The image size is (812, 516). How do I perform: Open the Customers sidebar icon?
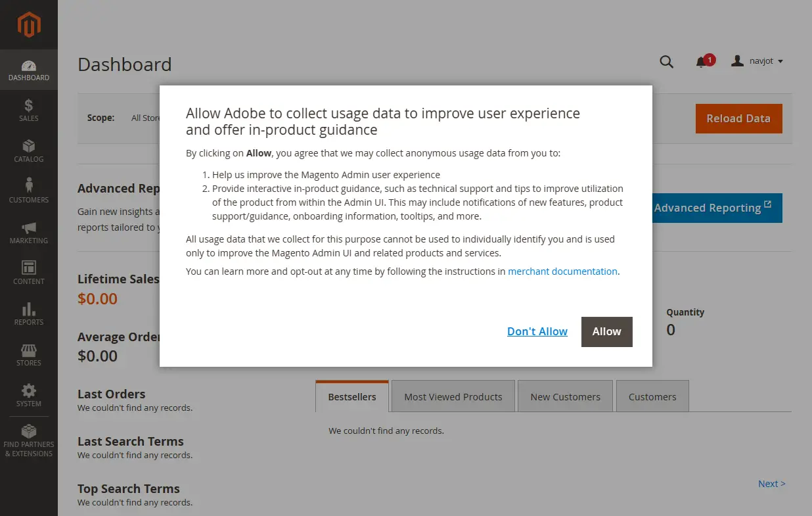click(29, 187)
